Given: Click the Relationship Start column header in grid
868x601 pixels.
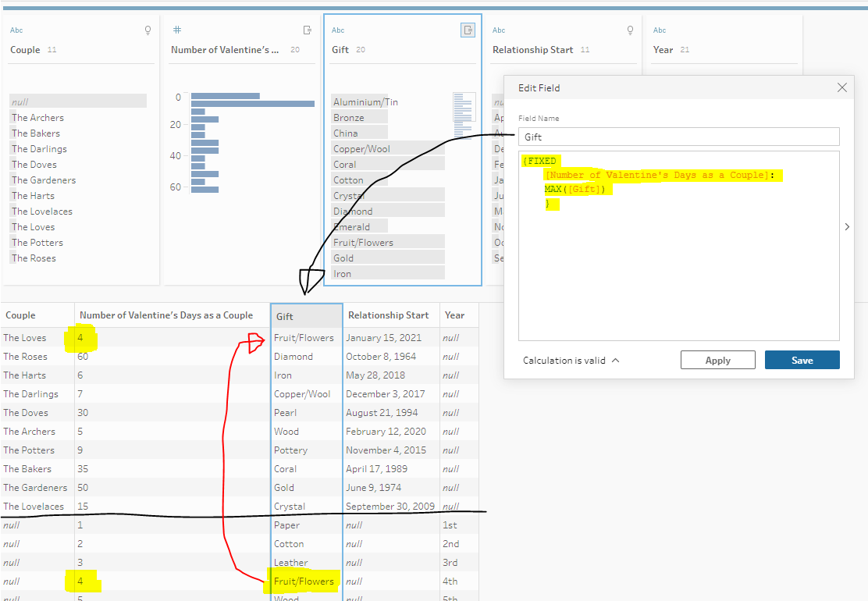Looking at the screenshot, I should pos(389,315).
